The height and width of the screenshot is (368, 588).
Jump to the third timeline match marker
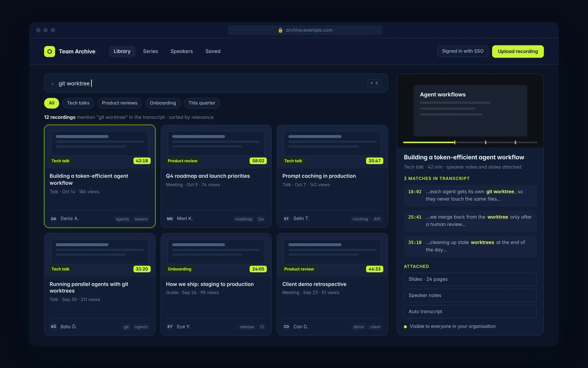pyautogui.click(x=515, y=142)
